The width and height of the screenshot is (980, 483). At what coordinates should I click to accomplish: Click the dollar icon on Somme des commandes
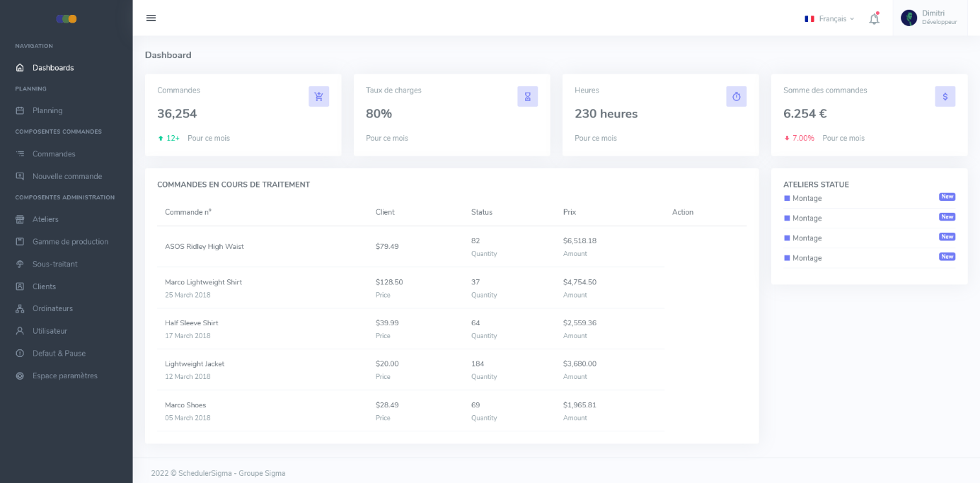(x=945, y=96)
